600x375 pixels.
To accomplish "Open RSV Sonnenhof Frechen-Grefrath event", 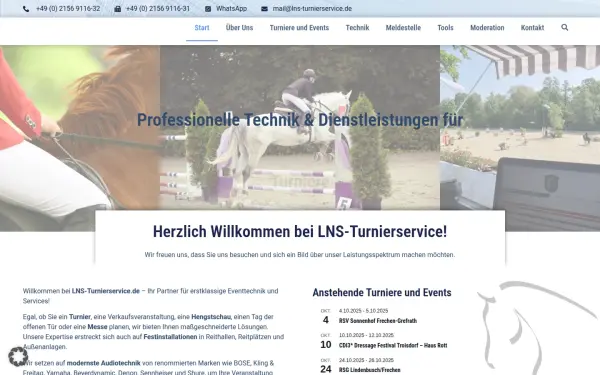I will pyautogui.click(x=378, y=321).
